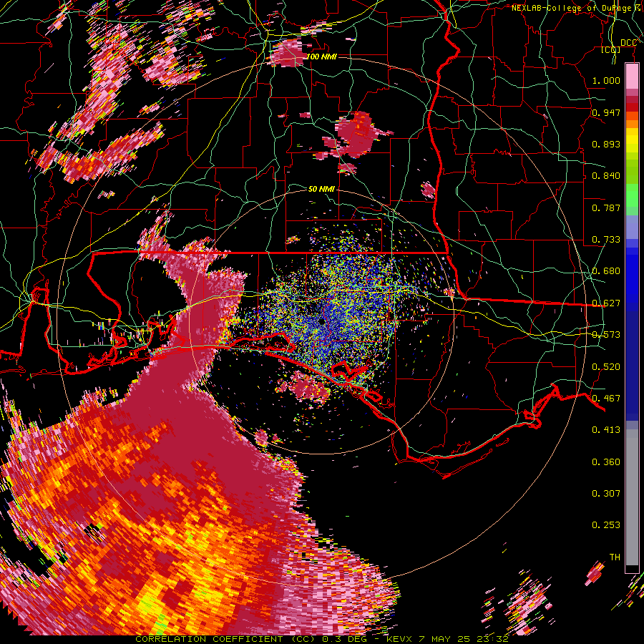Viewport: 644px width, 644px height.
Task: Click the 7 MAY 25 date text
Action: 444,639
